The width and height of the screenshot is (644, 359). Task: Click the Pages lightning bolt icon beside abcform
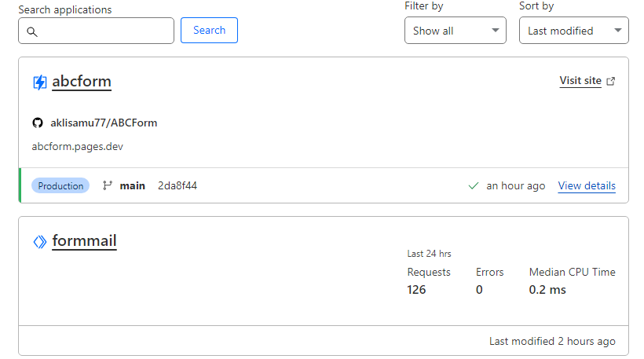coord(40,82)
